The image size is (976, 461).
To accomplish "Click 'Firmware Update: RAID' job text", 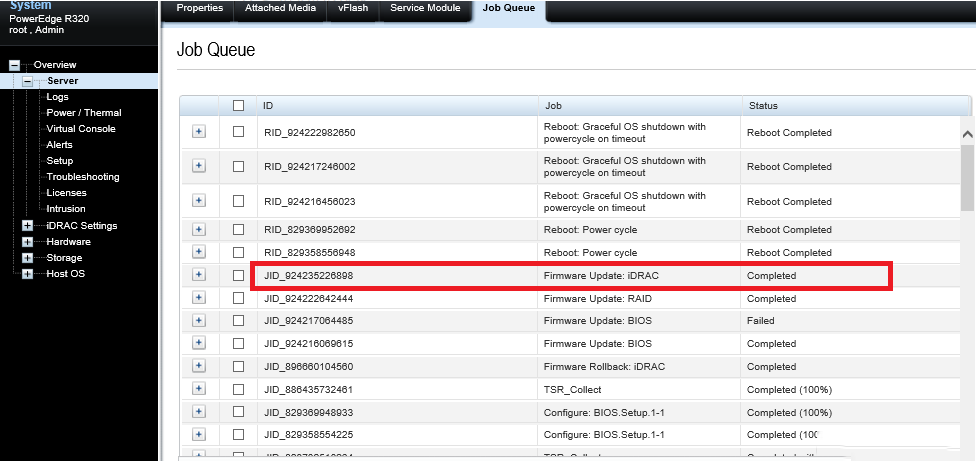I will (598, 299).
